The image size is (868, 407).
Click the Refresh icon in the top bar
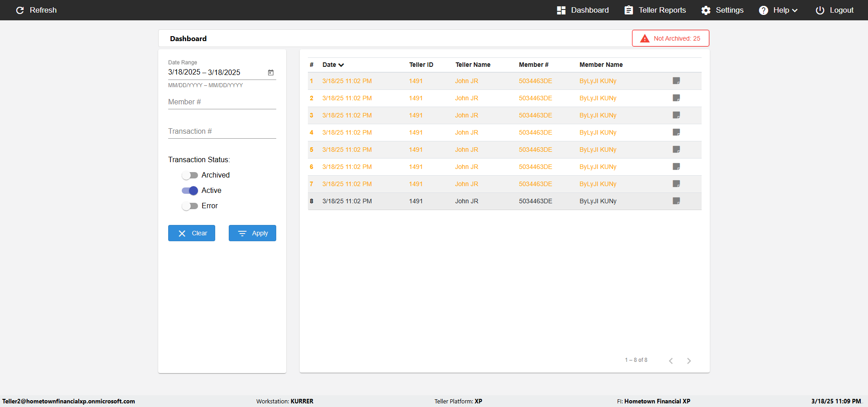tap(20, 10)
